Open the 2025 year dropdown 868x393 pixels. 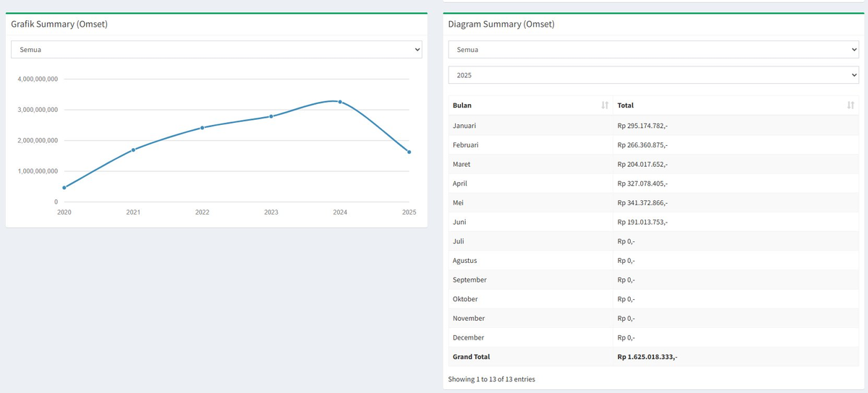(653, 75)
